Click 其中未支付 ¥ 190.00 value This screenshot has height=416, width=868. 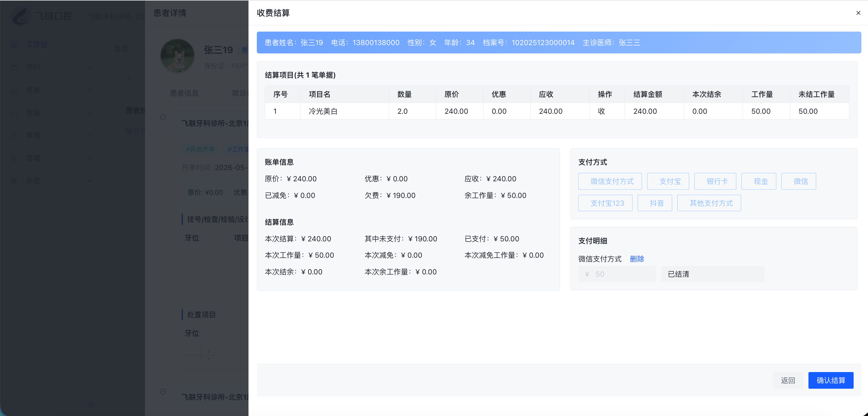click(401, 239)
